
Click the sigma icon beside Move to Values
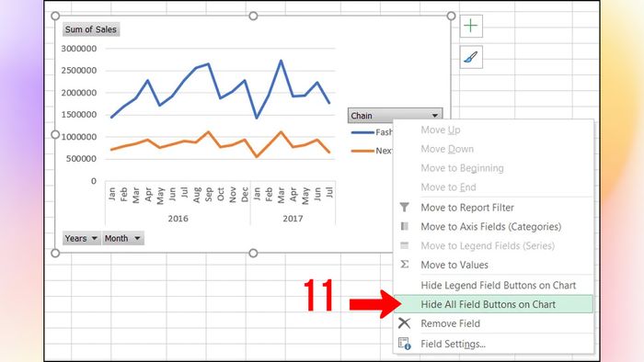click(x=404, y=265)
